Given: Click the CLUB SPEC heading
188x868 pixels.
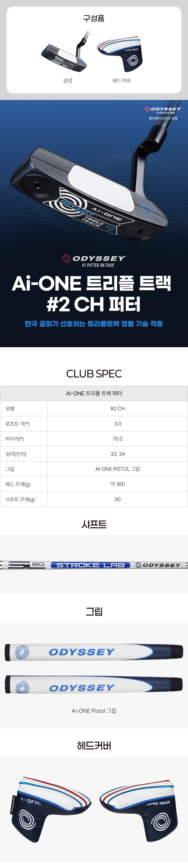Looking at the screenshot, I should (x=94, y=374).
